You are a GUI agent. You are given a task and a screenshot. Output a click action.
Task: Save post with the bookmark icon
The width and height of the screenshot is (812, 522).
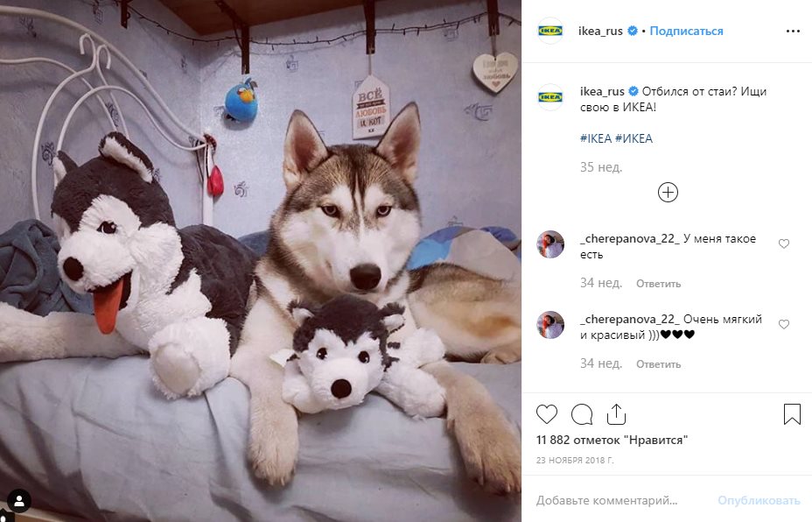click(792, 413)
